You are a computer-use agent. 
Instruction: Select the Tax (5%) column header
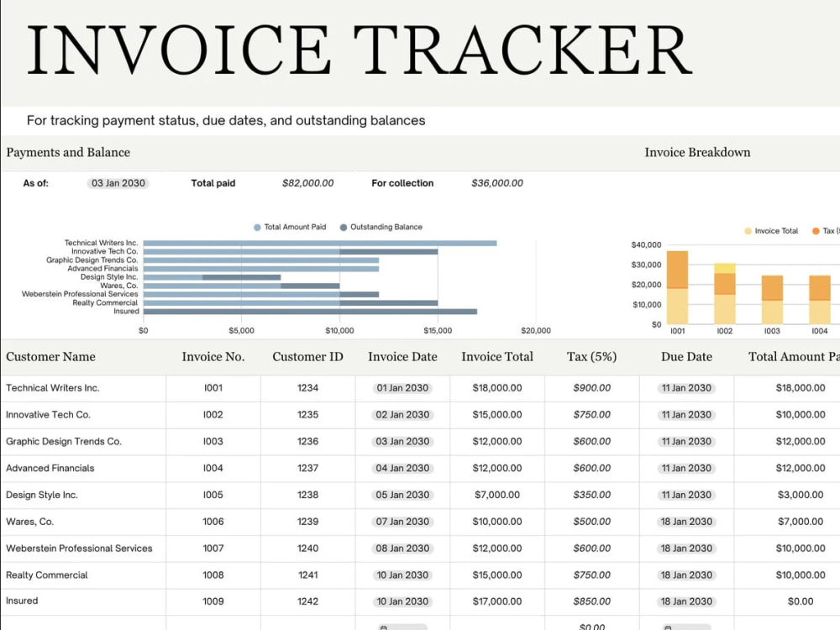[592, 357]
